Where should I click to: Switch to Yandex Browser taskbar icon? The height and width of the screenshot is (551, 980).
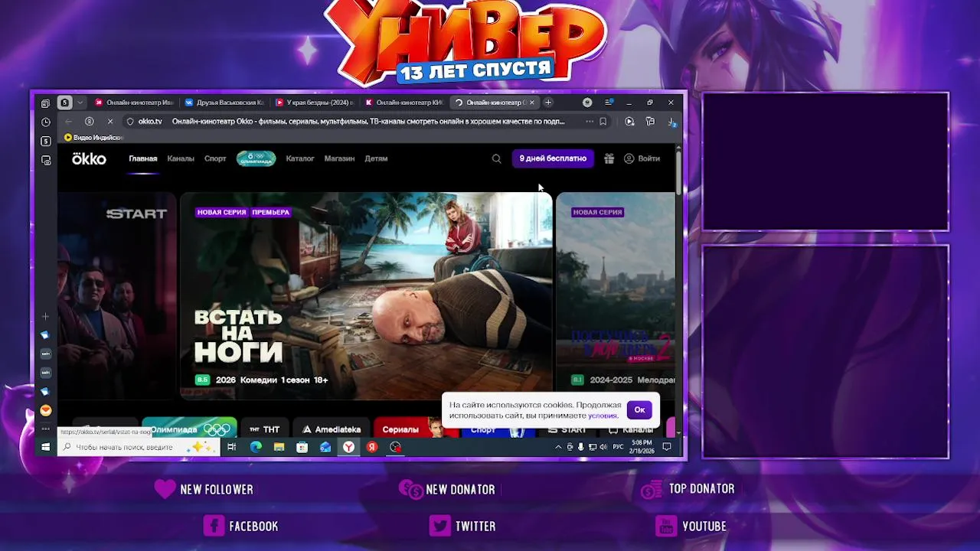pyautogui.click(x=348, y=447)
